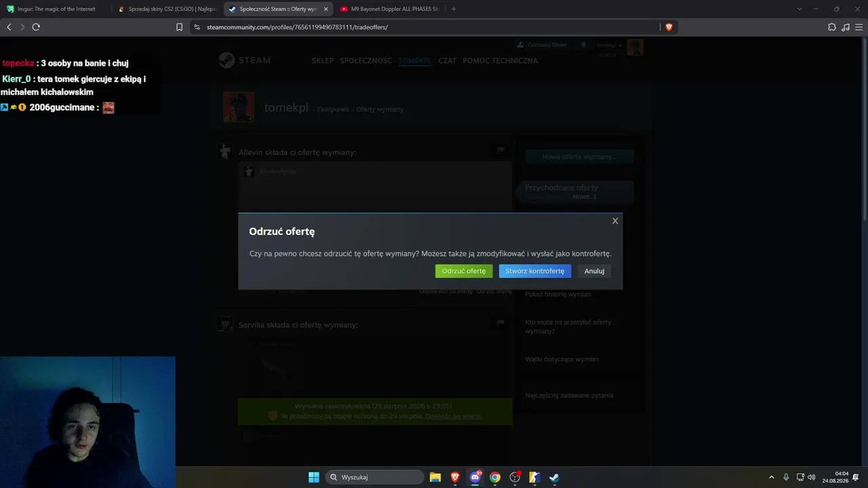Click the Ekwipunek breadcrumb link
The height and width of the screenshot is (488, 868).
(333, 109)
